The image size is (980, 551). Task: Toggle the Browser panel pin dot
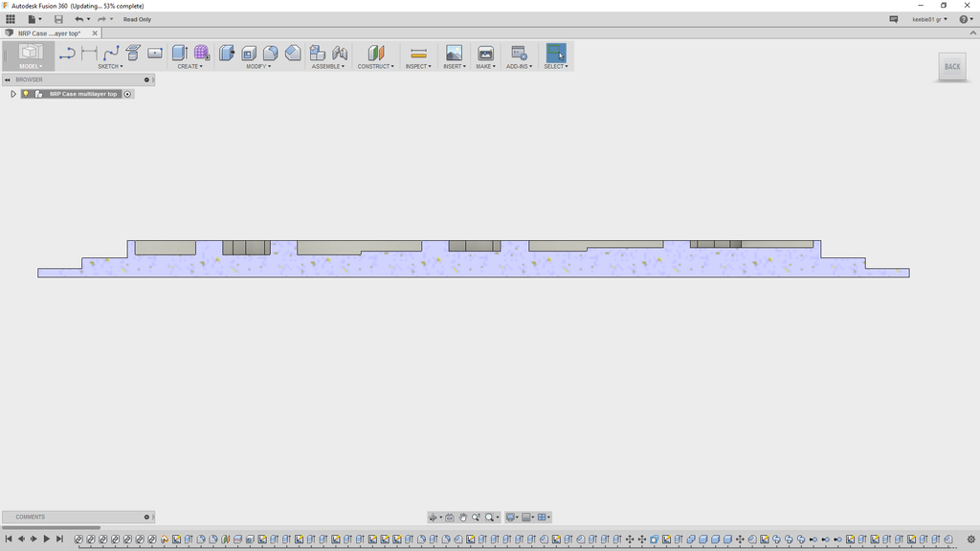pyautogui.click(x=146, y=80)
